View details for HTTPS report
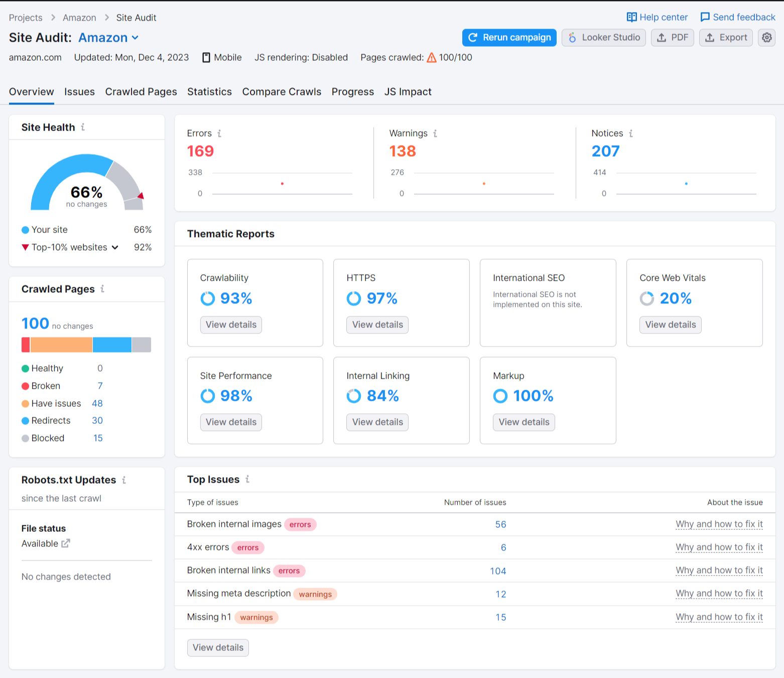 coord(377,325)
